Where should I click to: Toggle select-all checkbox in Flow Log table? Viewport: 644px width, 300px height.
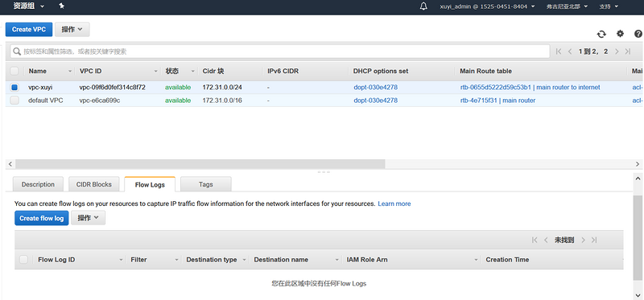pos(24,259)
